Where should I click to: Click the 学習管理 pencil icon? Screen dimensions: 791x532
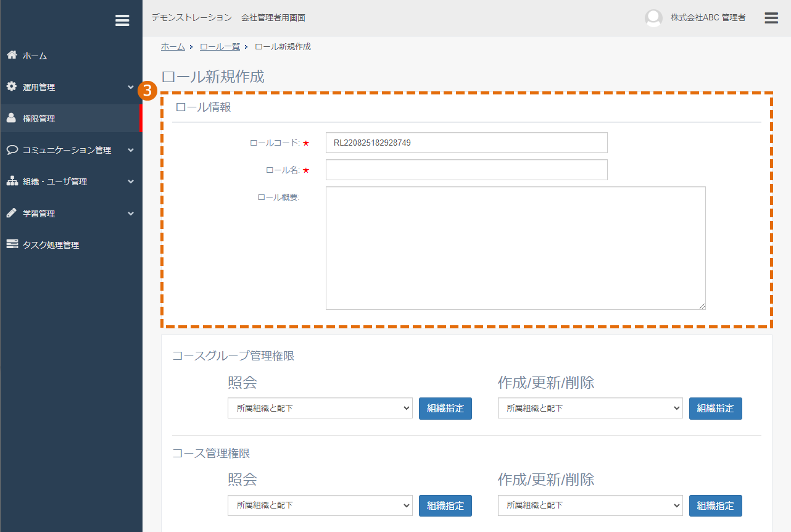pyautogui.click(x=12, y=213)
